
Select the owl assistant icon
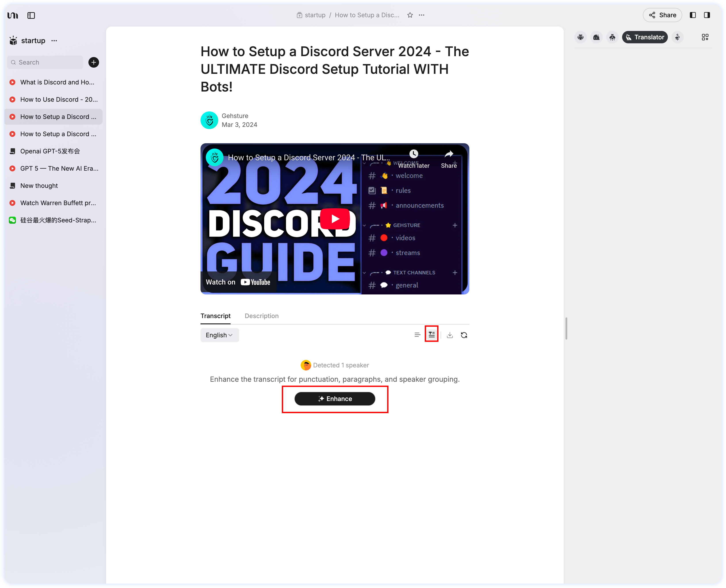tap(581, 37)
